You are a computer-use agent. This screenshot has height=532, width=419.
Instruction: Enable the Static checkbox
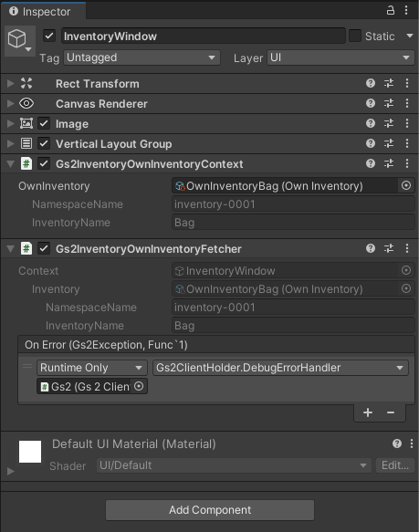coord(355,36)
